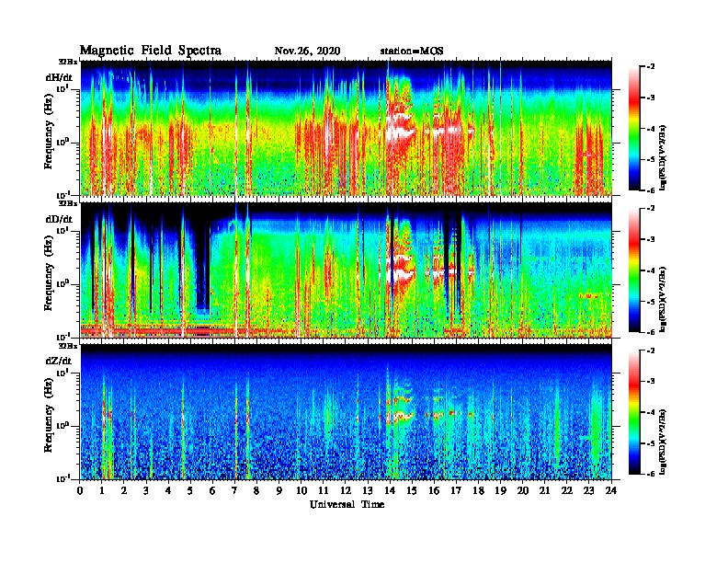Click hour "21" on the time axis
This screenshot has height=563, width=728.
pyautogui.click(x=544, y=490)
